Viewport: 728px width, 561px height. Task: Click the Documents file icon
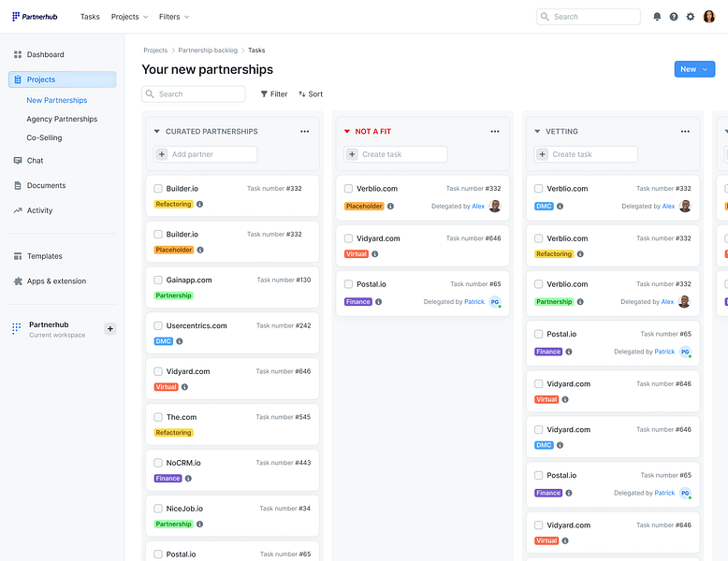(18, 186)
